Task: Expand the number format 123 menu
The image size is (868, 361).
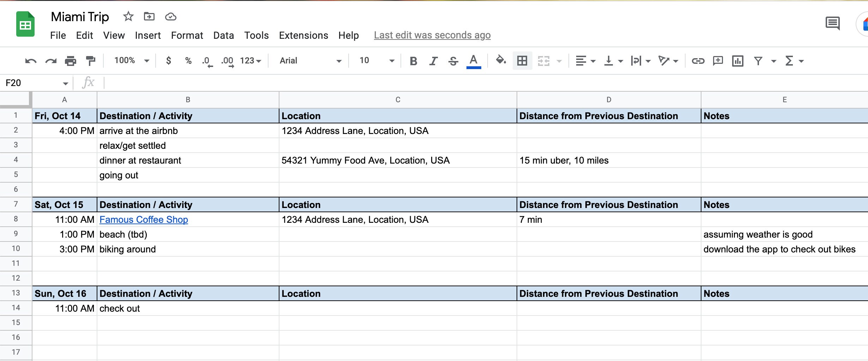Action: coord(251,61)
